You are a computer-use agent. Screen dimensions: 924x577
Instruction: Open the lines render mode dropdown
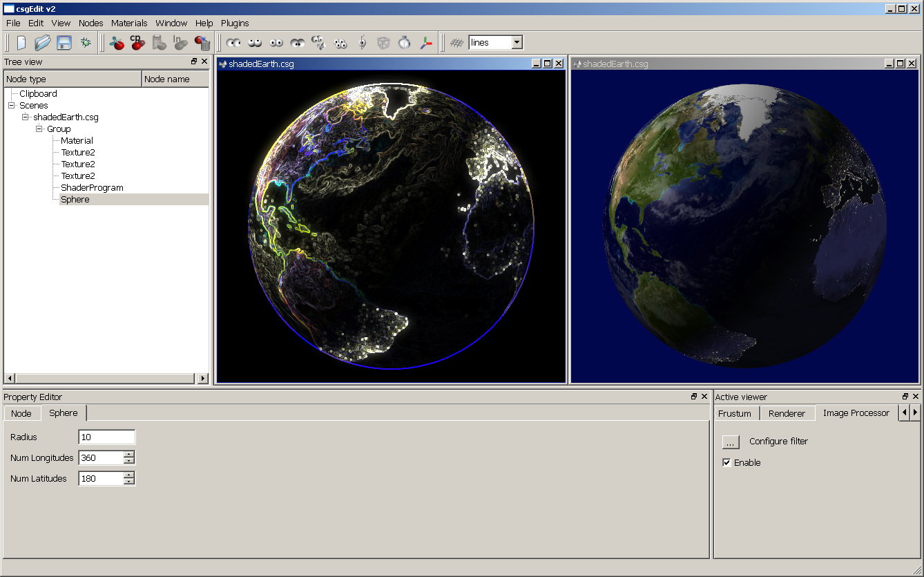[517, 43]
